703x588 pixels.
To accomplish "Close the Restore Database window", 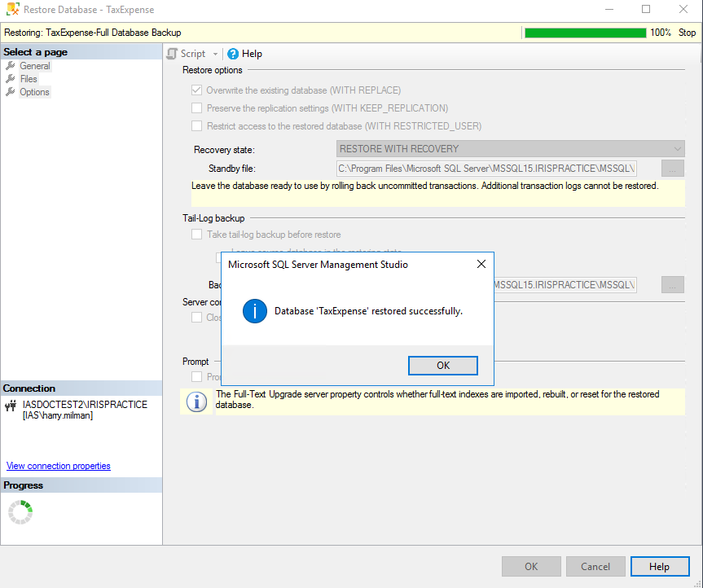I will pyautogui.click(x=683, y=9).
